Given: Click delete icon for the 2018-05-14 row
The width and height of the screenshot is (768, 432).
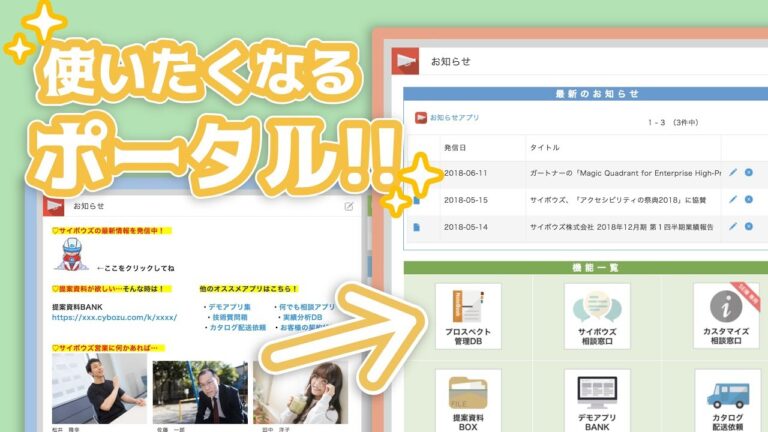Looking at the screenshot, I should pos(749,226).
